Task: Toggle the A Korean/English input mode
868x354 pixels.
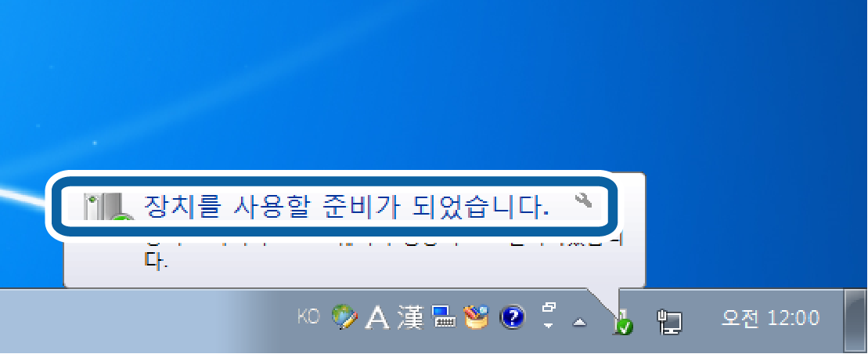Action: (379, 317)
